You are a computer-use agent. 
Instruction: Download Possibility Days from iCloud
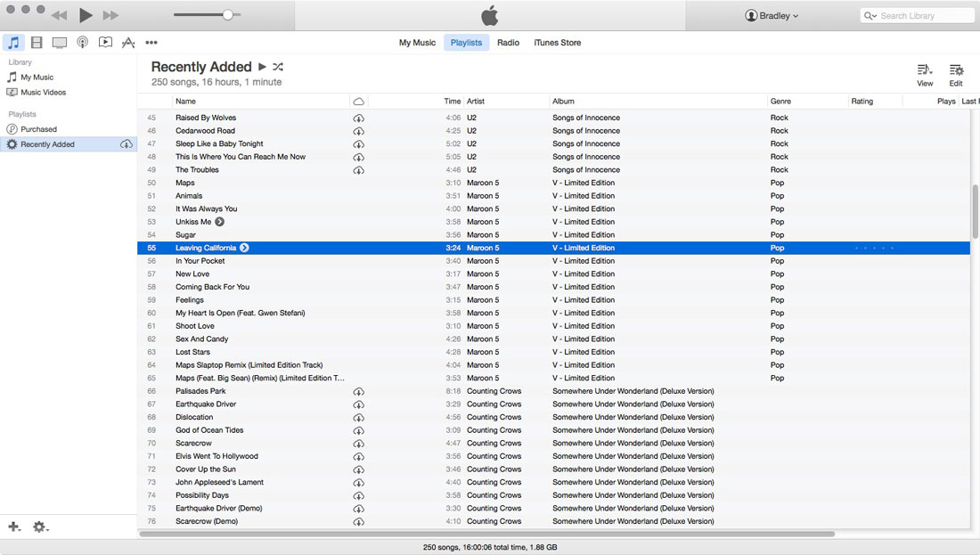(359, 495)
